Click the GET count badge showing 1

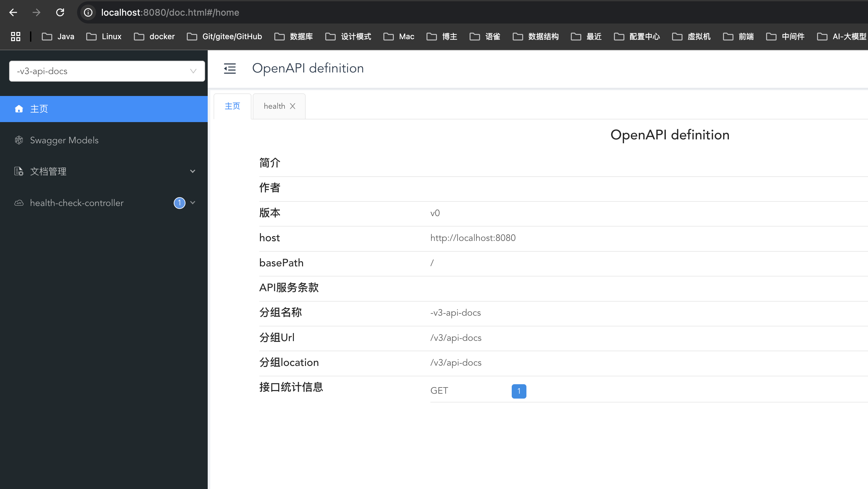tap(519, 391)
